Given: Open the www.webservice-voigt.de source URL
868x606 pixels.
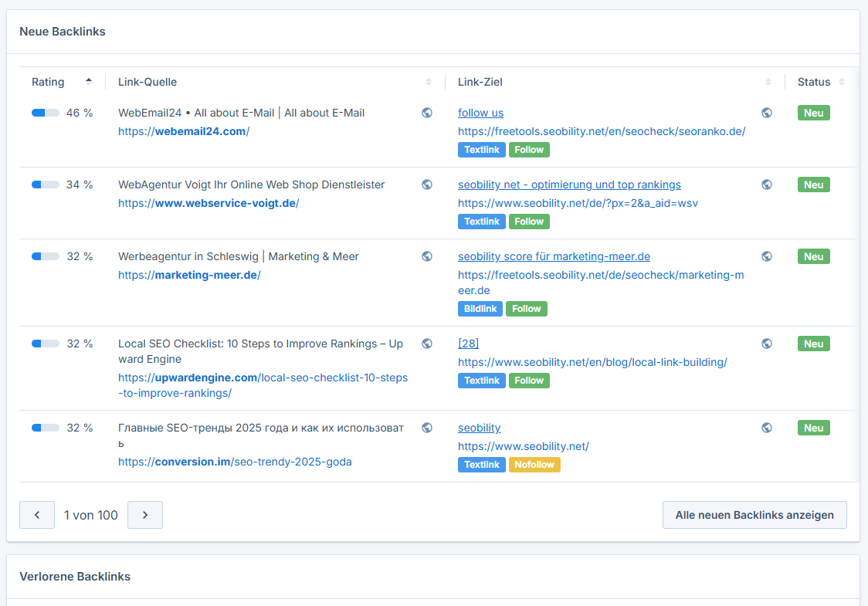Looking at the screenshot, I should [x=209, y=204].
